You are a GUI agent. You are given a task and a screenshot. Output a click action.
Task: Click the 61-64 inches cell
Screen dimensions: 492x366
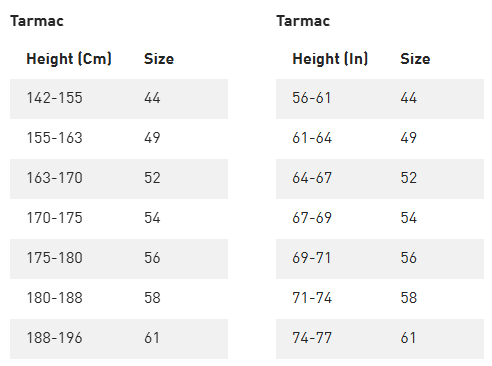coord(312,138)
